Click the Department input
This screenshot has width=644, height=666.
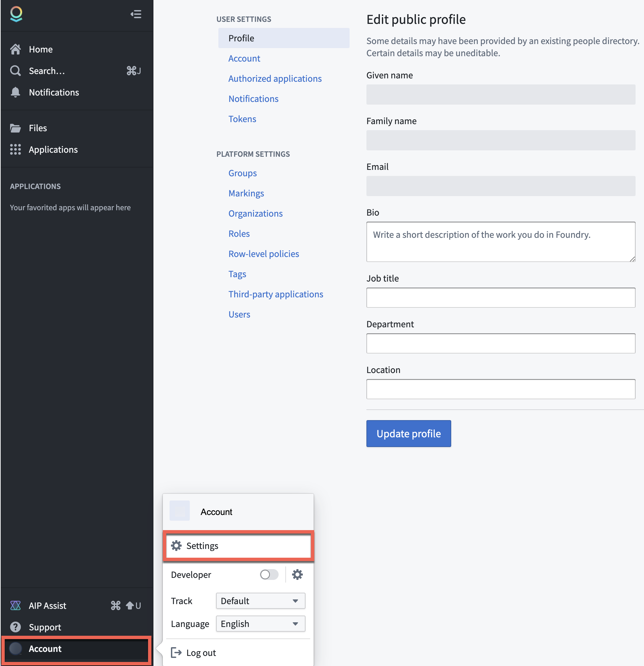tap(501, 343)
